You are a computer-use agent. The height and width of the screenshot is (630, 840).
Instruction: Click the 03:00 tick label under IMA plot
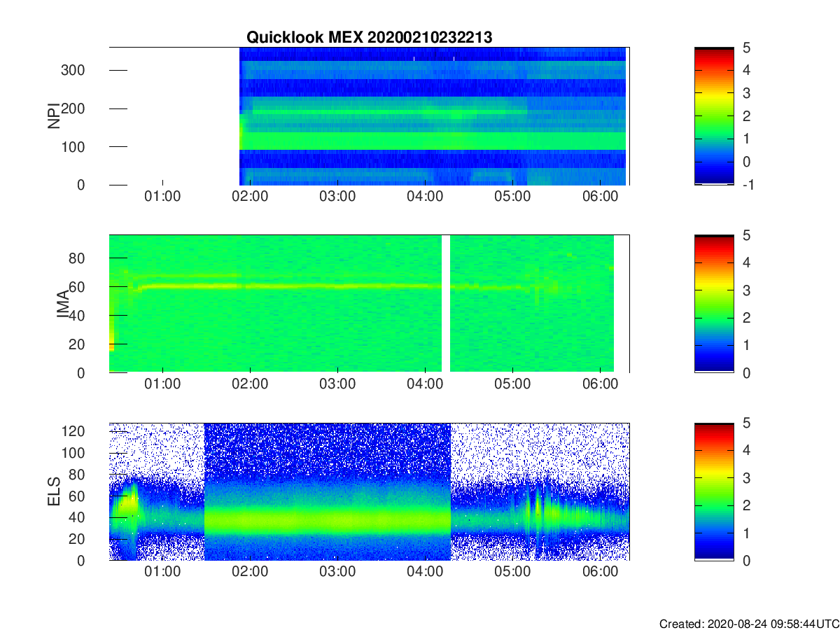coord(337,384)
